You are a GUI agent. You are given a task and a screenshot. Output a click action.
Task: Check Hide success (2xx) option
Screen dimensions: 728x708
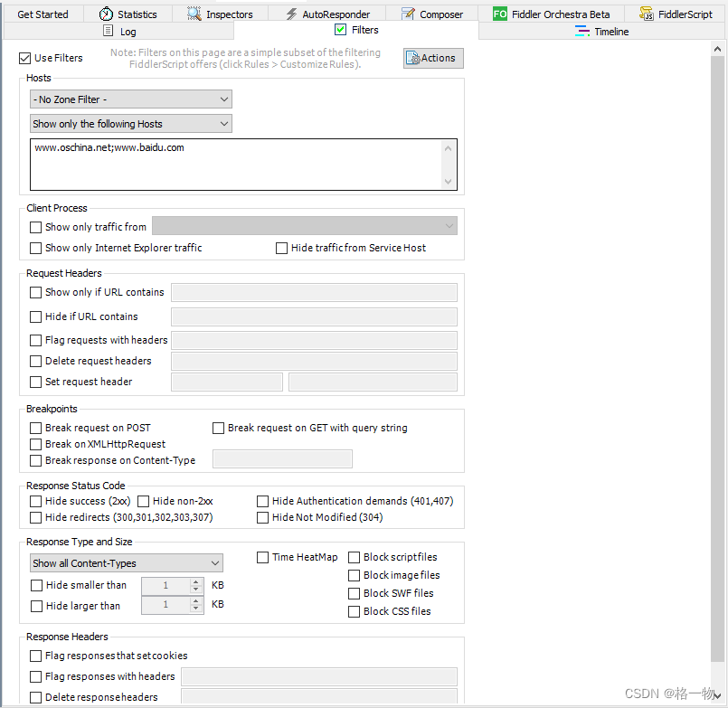coord(35,502)
